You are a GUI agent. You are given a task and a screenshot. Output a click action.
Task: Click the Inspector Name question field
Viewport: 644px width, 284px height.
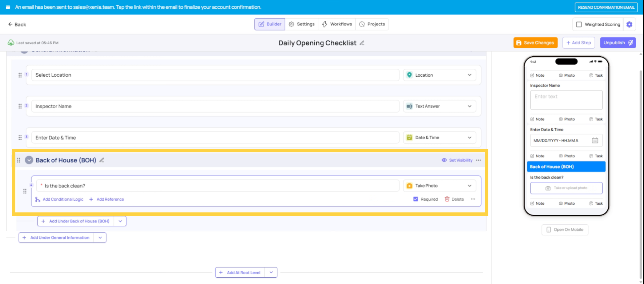click(x=215, y=106)
